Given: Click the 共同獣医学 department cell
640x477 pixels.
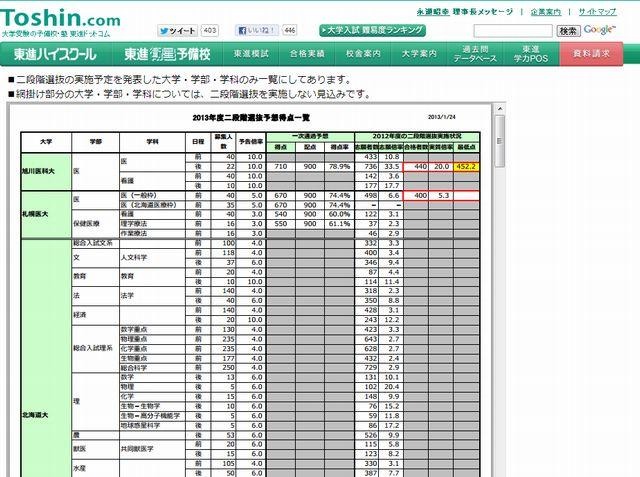Looking at the screenshot, I should pos(152,449).
